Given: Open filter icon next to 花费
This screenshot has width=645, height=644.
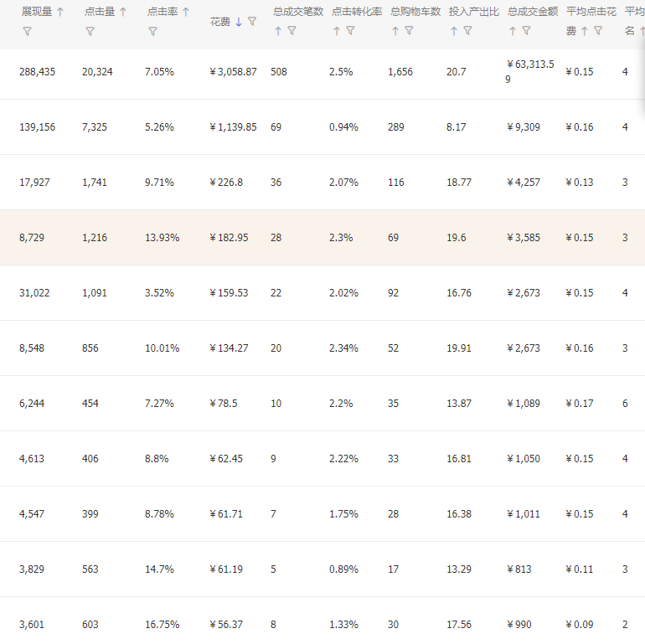Looking at the screenshot, I should coord(252,21).
